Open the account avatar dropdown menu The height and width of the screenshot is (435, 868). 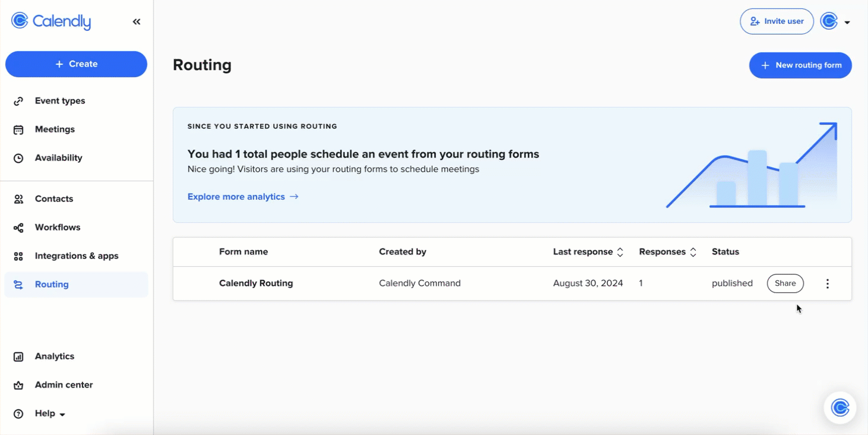pos(835,21)
